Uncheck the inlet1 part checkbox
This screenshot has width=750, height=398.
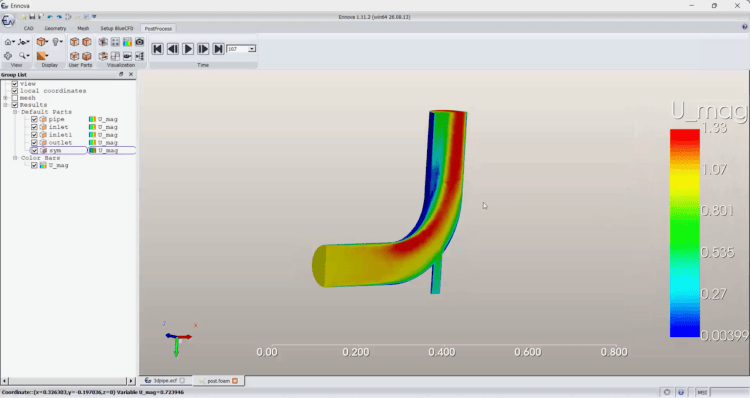34,134
